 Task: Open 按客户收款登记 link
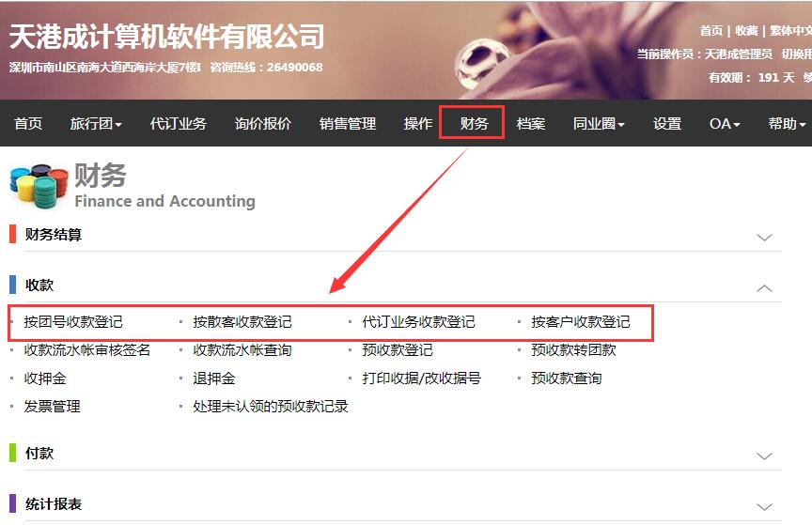pos(581,322)
